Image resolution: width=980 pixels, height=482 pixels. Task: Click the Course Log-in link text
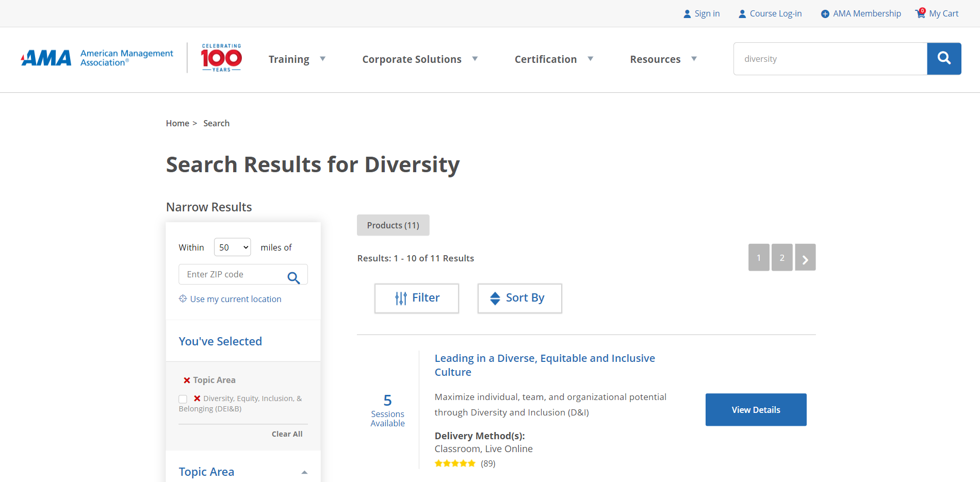[x=776, y=14]
